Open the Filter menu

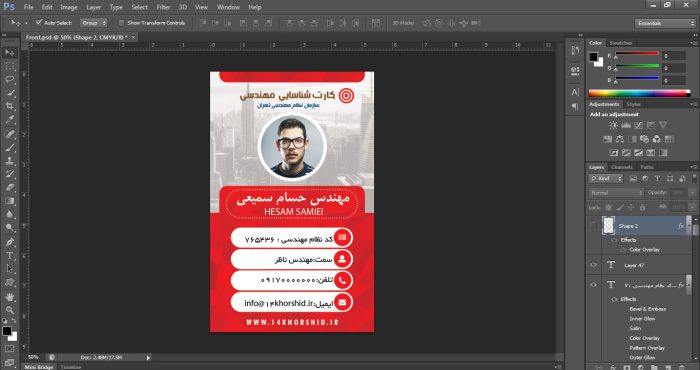tap(163, 7)
